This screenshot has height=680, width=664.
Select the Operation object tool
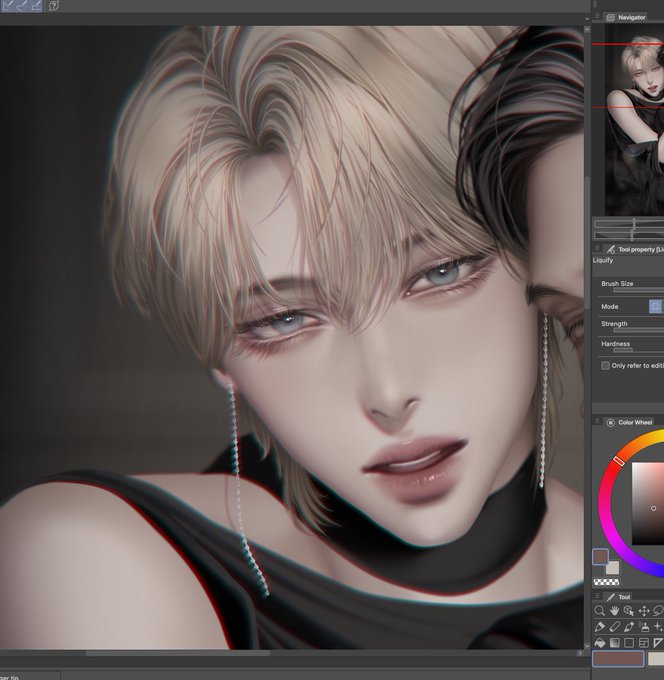tap(629, 611)
